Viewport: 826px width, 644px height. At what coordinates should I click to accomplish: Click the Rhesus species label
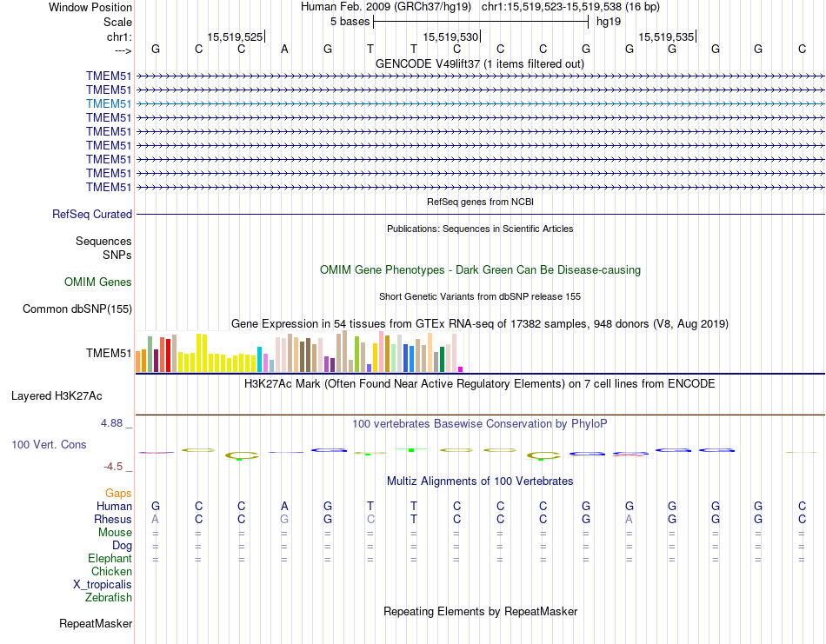(113, 519)
